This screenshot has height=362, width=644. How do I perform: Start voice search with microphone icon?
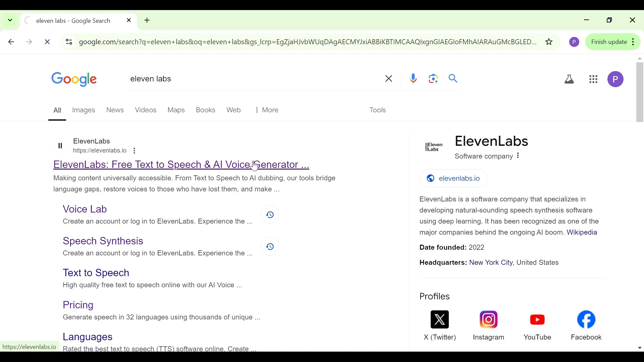[414, 79]
